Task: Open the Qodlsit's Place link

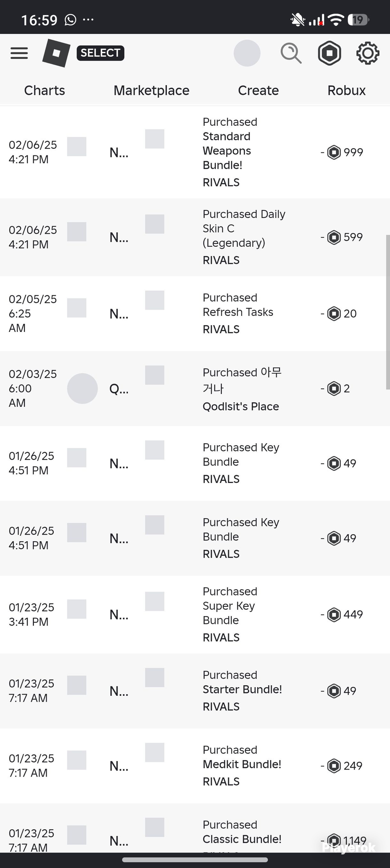Action: click(x=241, y=406)
